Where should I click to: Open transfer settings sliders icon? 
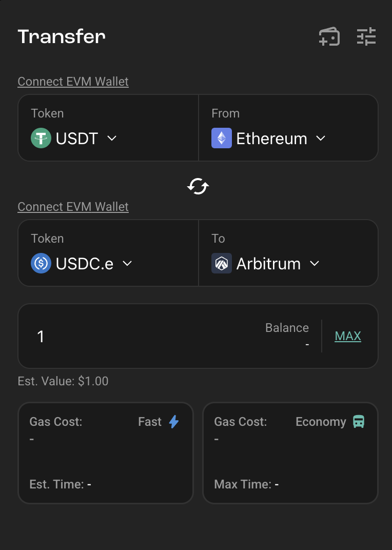point(366,36)
